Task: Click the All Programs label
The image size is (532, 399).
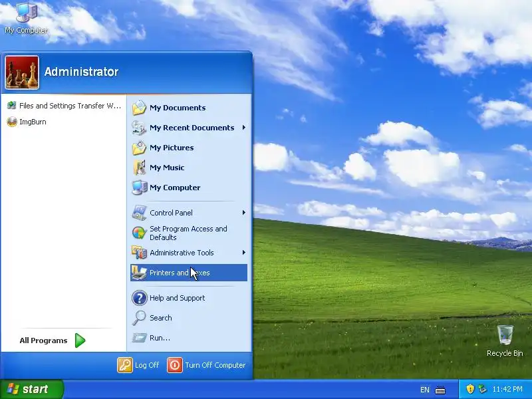Action: point(43,340)
